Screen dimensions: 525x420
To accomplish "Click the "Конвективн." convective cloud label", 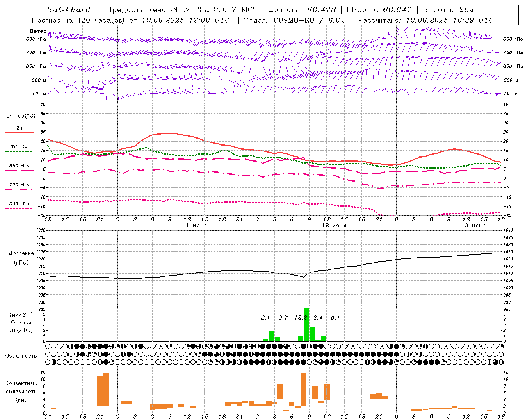I will coord(21,383).
